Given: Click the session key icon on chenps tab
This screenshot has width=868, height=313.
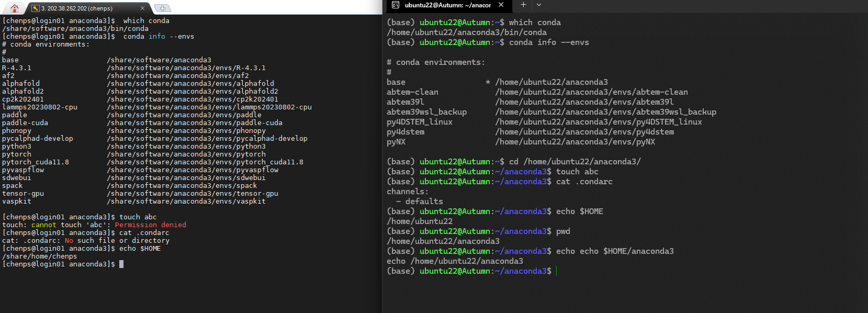Looking at the screenshot, I should [36, 8].
